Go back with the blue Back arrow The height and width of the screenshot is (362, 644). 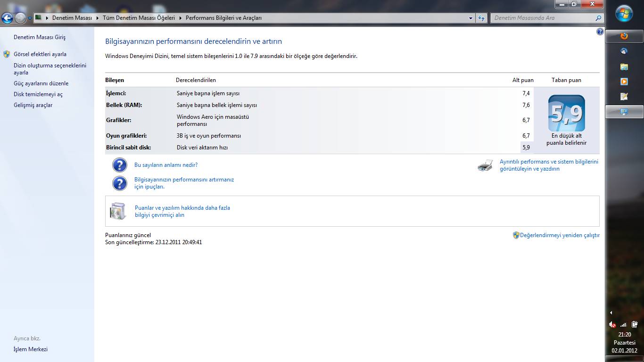7,18
